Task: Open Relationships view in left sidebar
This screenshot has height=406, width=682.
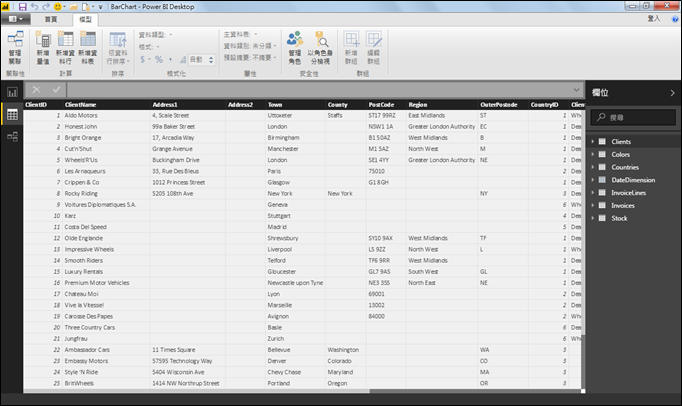Action: pos(12,136)
